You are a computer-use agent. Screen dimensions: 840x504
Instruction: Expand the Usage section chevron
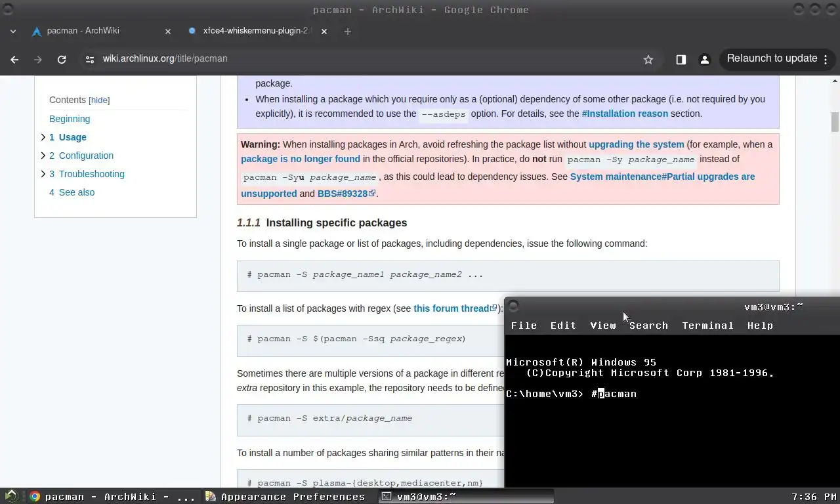43,137
